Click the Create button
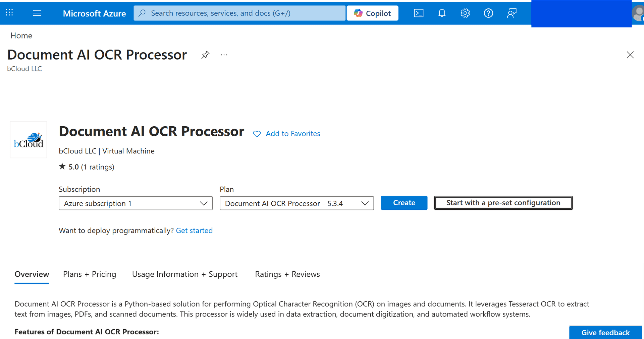 click(404, 203)
